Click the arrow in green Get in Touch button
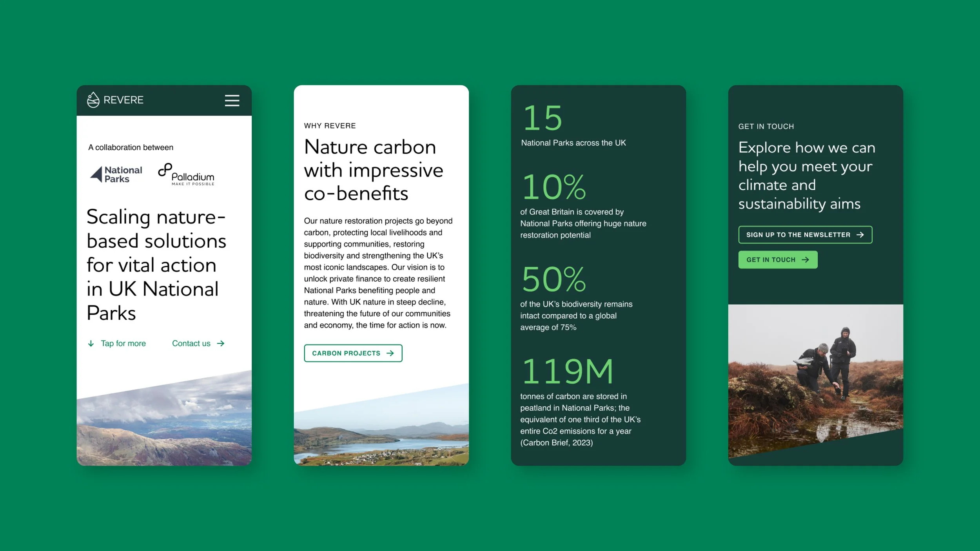980x551 pixels. pyautogui.click(x=805, y=260)
